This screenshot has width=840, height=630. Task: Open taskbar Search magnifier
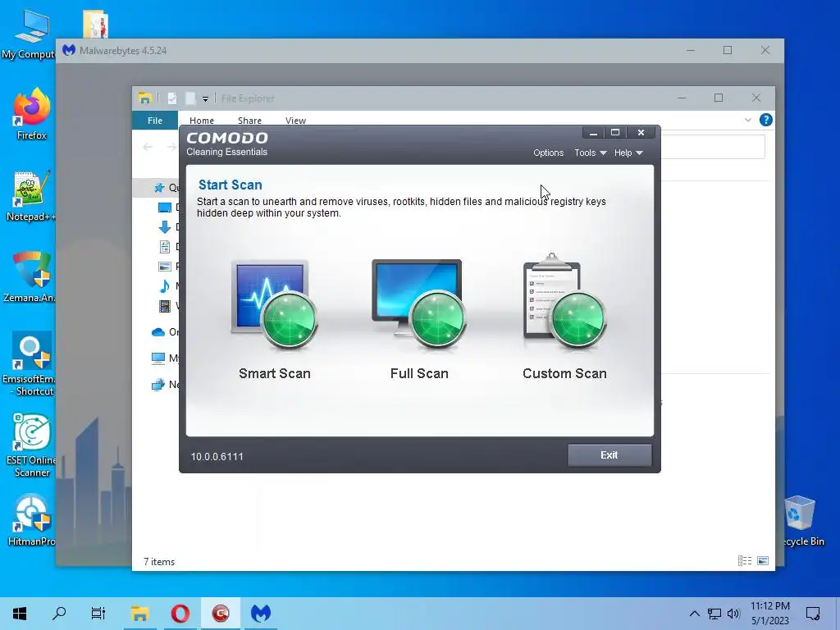click(59, 614)
